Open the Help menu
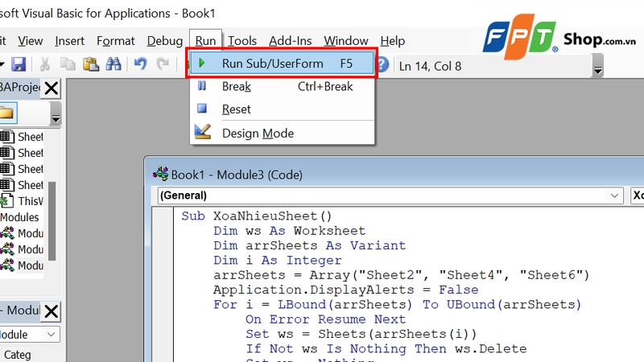The width and height of the screenshot is (644, 362). click(x=392, y=41)
